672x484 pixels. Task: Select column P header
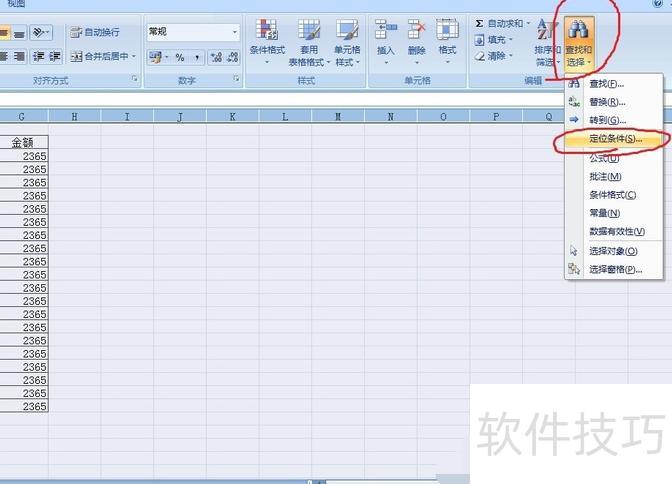pos(496,117)
